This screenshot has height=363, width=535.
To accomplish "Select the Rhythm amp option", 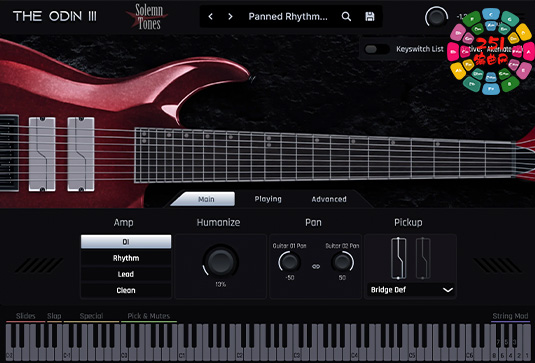I will [x=126, y=258].
